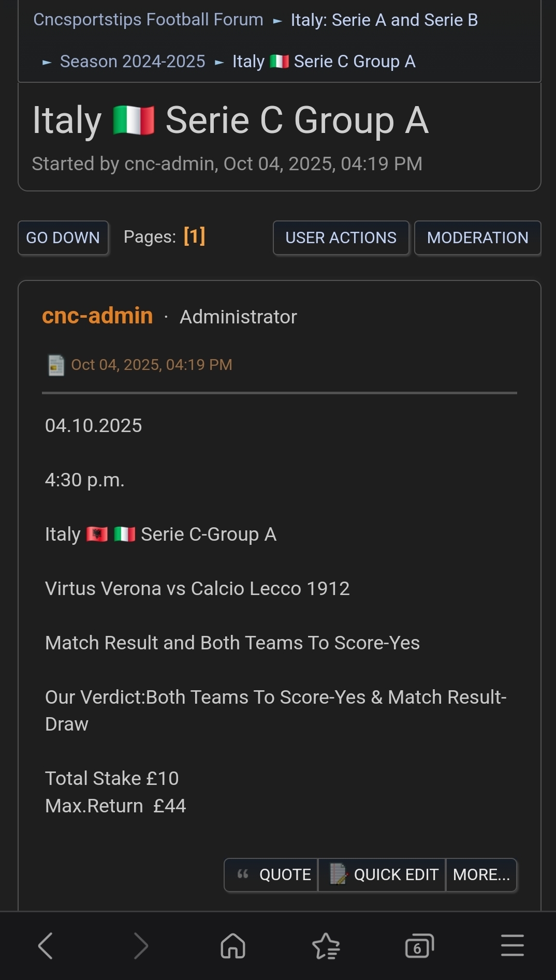The image size is (556, 980).
Task: Click the quote marks icon
Action: point(243,874)
